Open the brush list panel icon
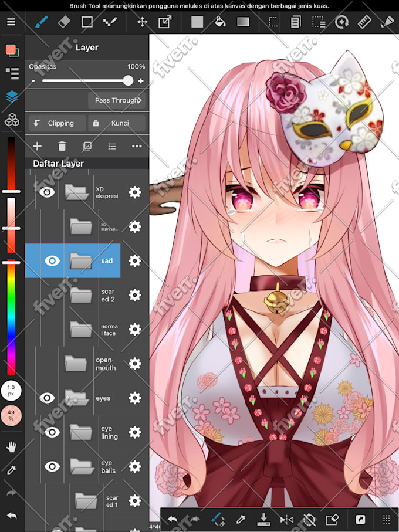 pyautogui.click(x=12, y=74)
